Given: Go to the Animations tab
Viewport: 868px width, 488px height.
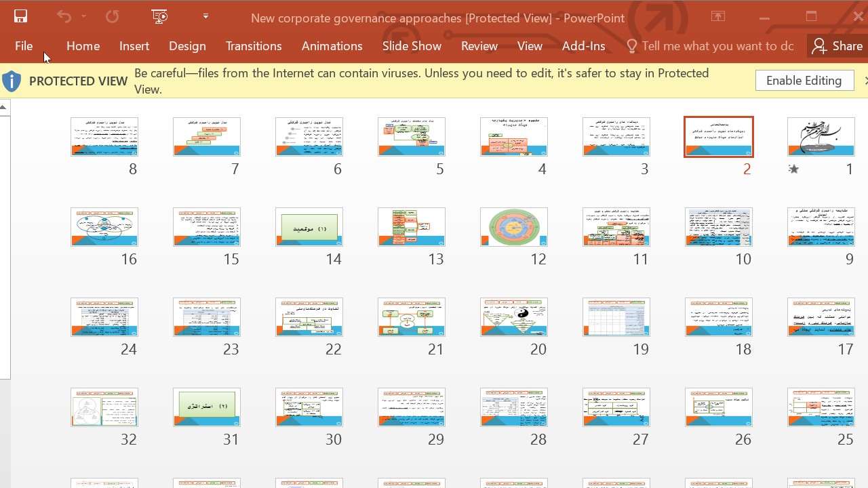Looking at the screenshot, I should pyautogui.click(x=332, y=46).
